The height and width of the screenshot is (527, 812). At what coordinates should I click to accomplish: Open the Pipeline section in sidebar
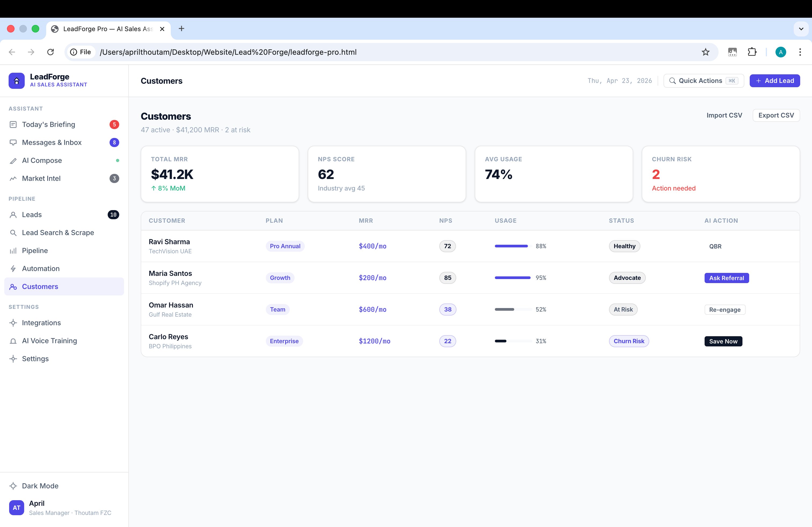[x=35, y=251]
